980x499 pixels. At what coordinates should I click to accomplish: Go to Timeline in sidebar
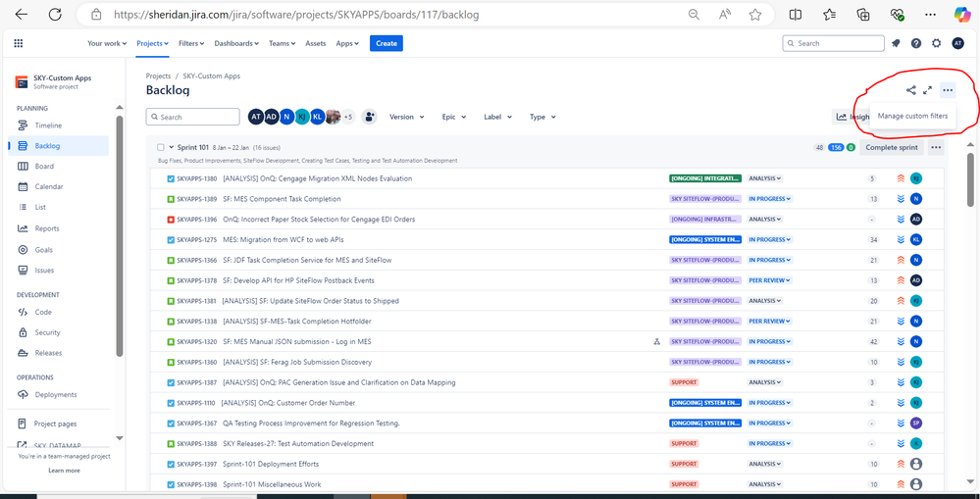(48, 125)
